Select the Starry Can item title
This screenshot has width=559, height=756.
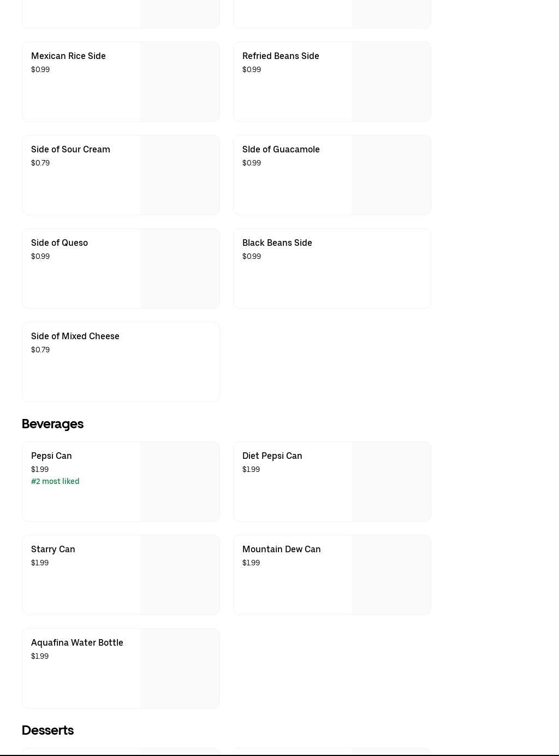pyautogui.click(x=53, y=550)
